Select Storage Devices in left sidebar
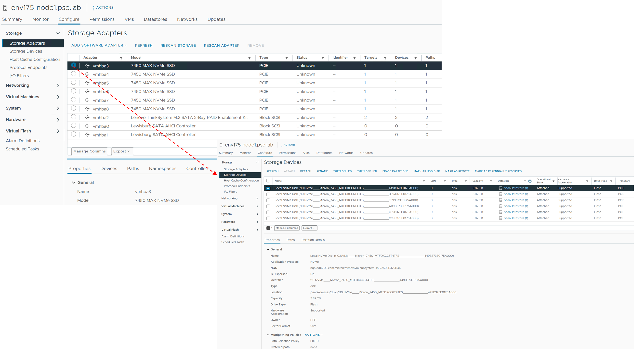Viewport: 644px width, 356px height. [26, 51]
